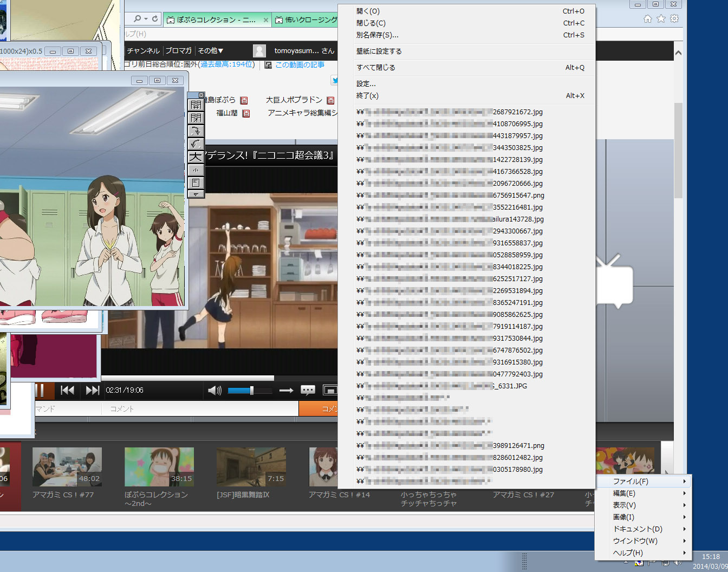The width and height of the screenshot is (728, 572).
Task: Open the [JSF]暗黒舞踏Ⅸ video thumbnail
Action: tap(251, 467)
